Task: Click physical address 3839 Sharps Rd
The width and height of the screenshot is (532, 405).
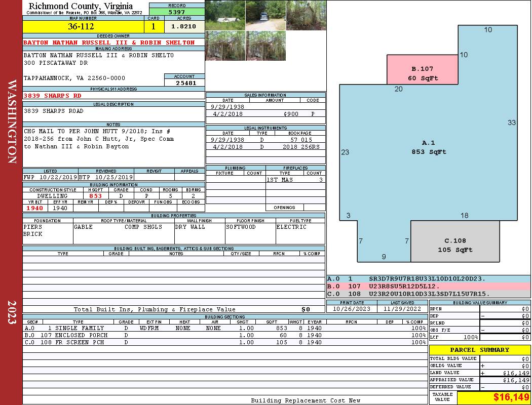Action: pos(52,96)
